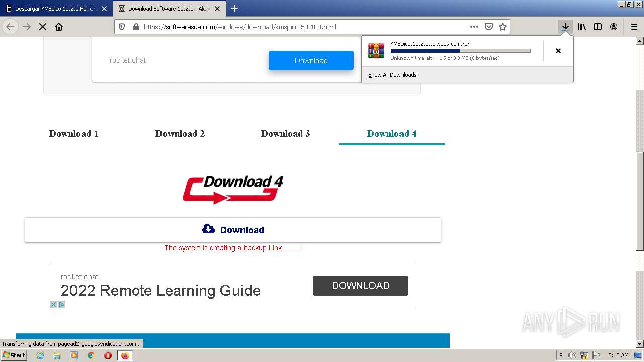Click the backup link creation message

[233, 248]
